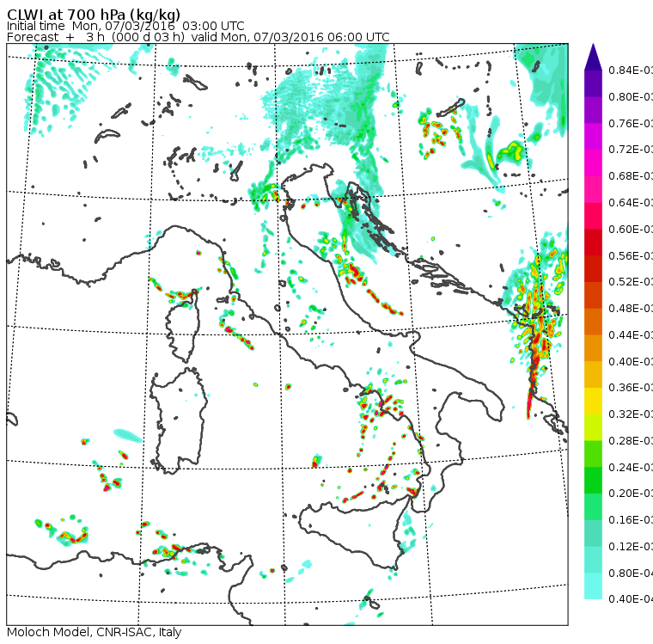Click the 0.32E-03 colorbar label
Viewport: 653px width, 644px height.
pyautogui.click(x=631, y=414)
